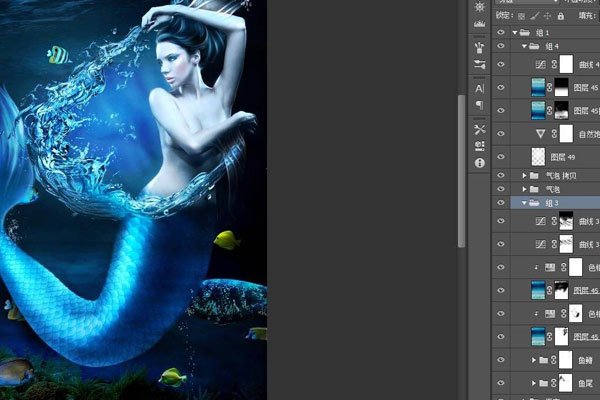Click the lock position icon
Image resolution: width=600 pixels, height=400 pixels.
(x=547, y=16)
